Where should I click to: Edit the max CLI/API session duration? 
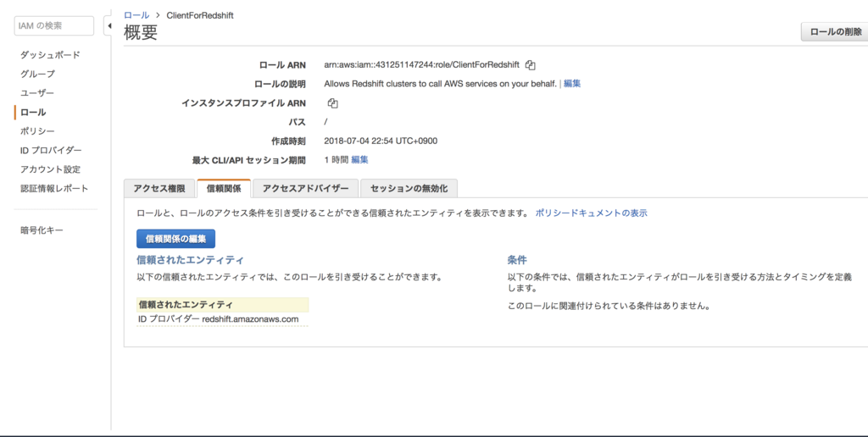coord(359,160)
